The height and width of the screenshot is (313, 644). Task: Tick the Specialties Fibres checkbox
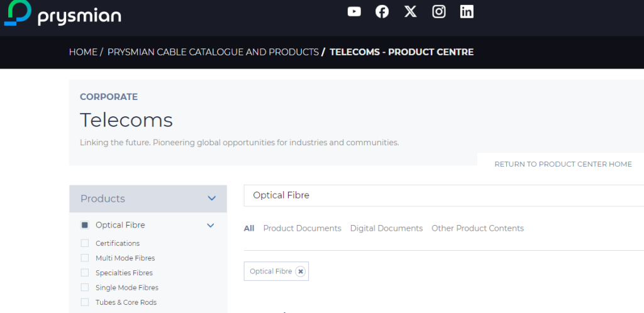click(x=85, y=273)
